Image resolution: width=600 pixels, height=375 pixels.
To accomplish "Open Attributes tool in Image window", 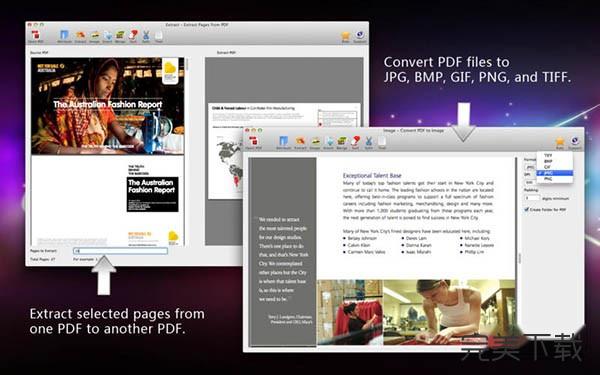I will coord(284,141).
